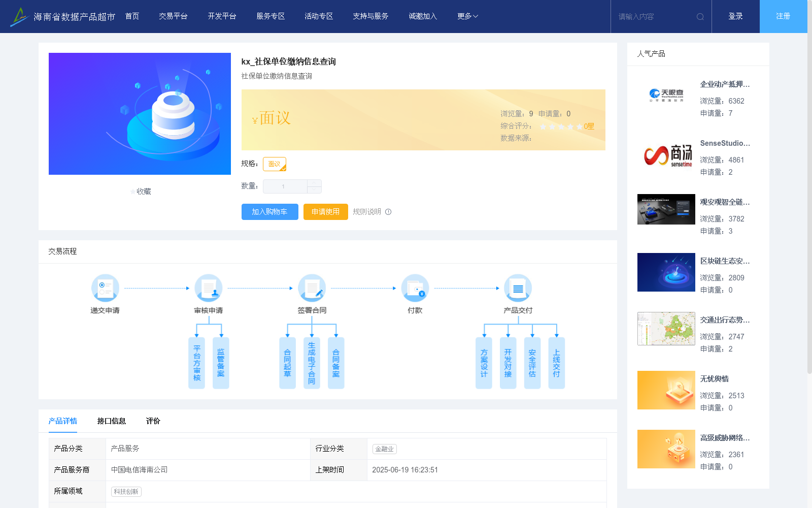Screen dimensions: 812x508
Task: Click the 上线交付 flow box
Action: [x=557, y=363]
